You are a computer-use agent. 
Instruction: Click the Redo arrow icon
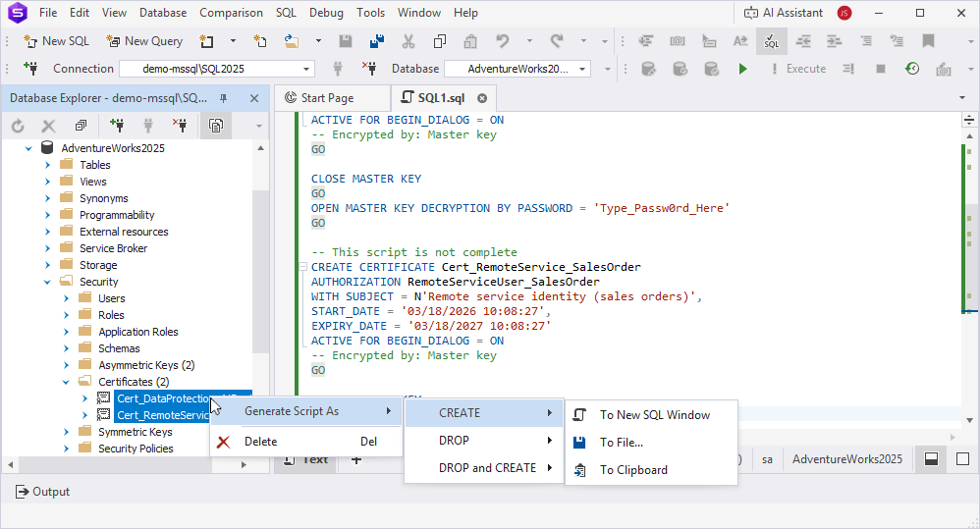coord(556,41)
